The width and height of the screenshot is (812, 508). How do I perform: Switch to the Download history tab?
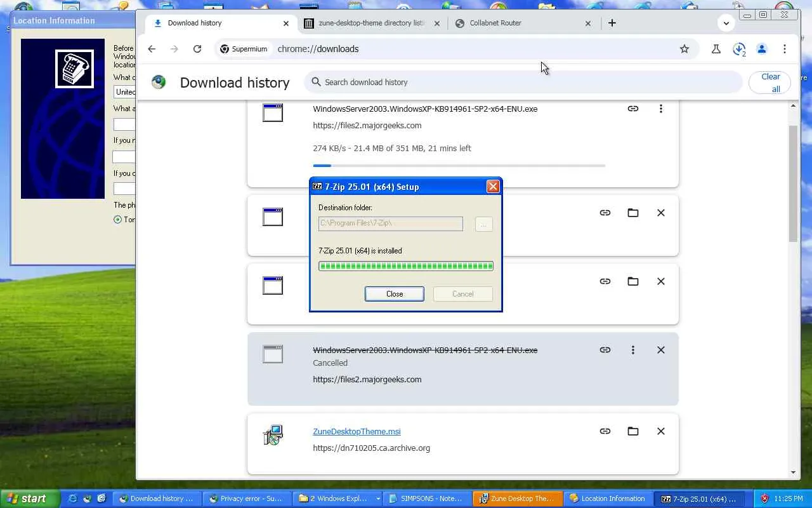(x=221, y=23)
